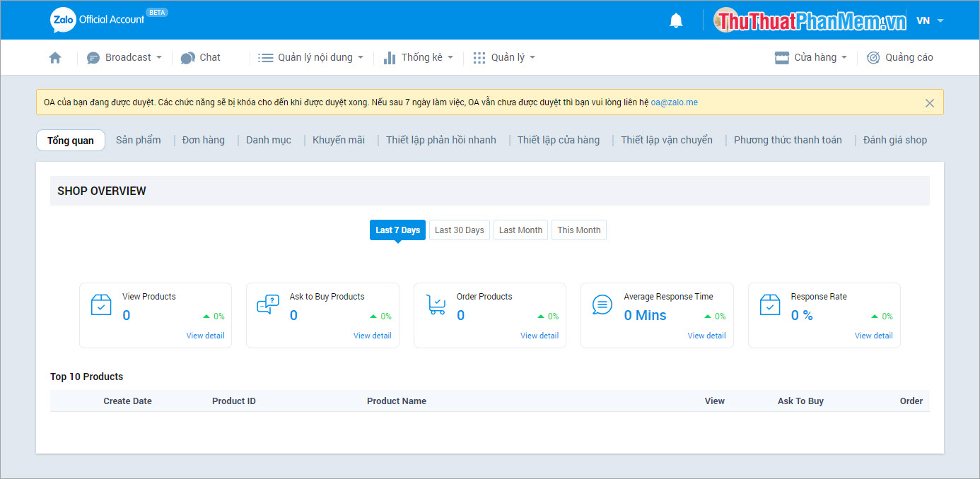Click the Order Products cart icon
The image size is (980, 479).
click(x=435, y=304)
